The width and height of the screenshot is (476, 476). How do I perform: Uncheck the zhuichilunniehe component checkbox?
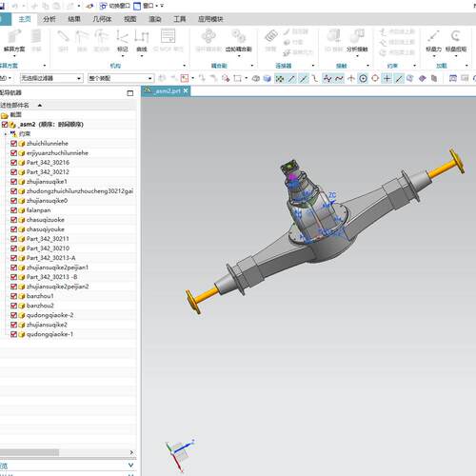click(x=13, y=144)
